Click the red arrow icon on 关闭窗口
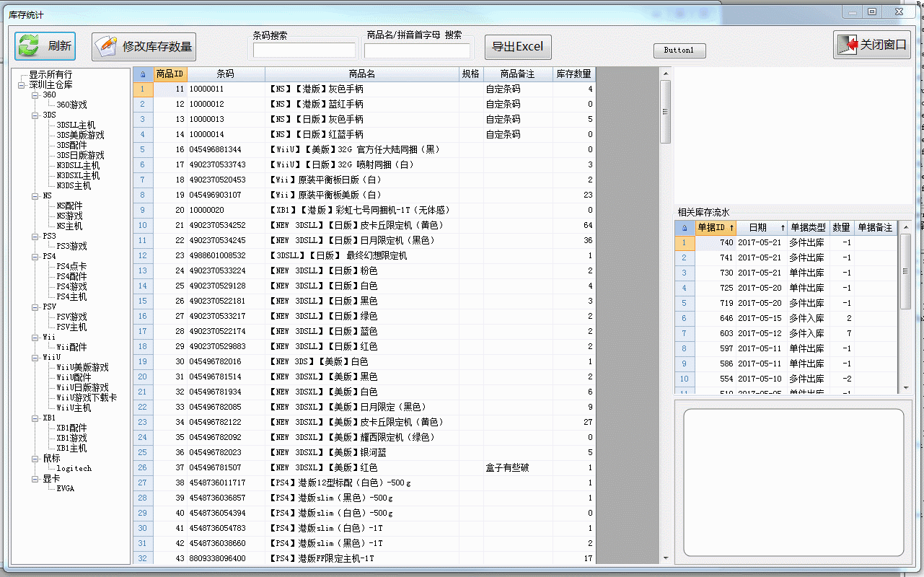This screenshot has width=924, height=577. coord(848,45)
